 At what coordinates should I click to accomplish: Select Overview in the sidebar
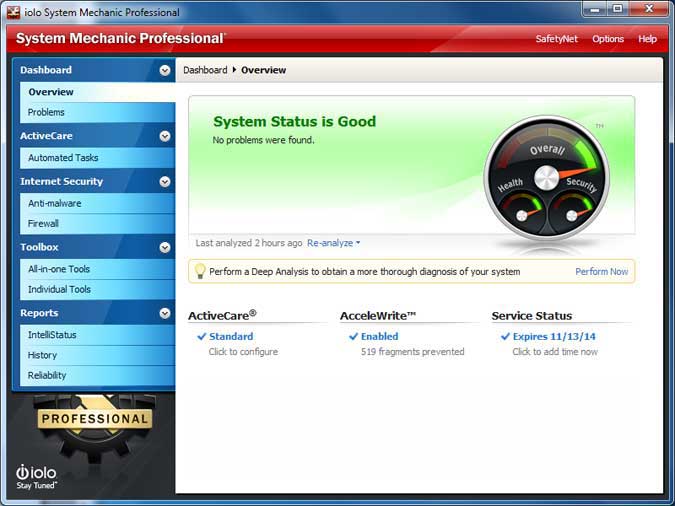pos(97,92)
